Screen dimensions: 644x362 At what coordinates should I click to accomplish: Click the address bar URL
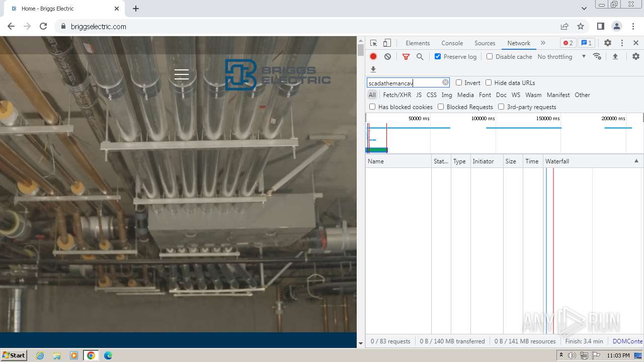pyautogui.click(x=99, y=27)
